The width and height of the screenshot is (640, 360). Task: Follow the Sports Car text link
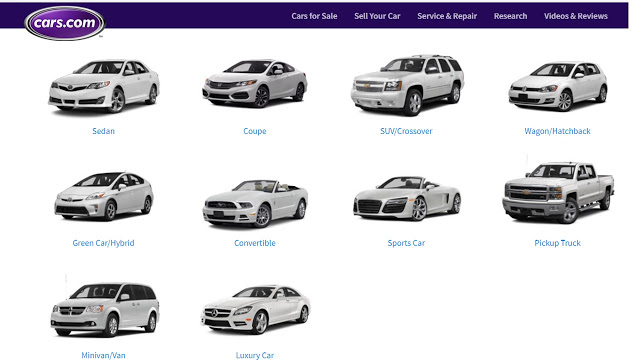[x=406, y=243]
